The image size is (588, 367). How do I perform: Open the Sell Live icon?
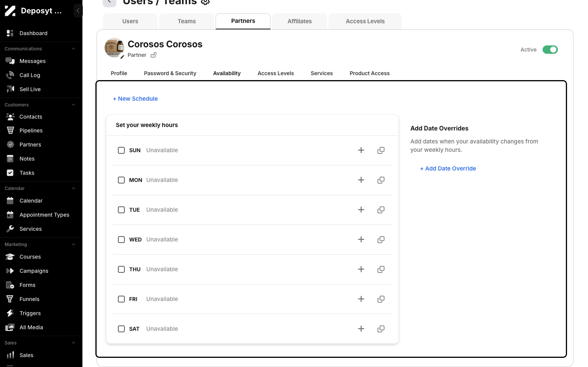tap(10, 89)
